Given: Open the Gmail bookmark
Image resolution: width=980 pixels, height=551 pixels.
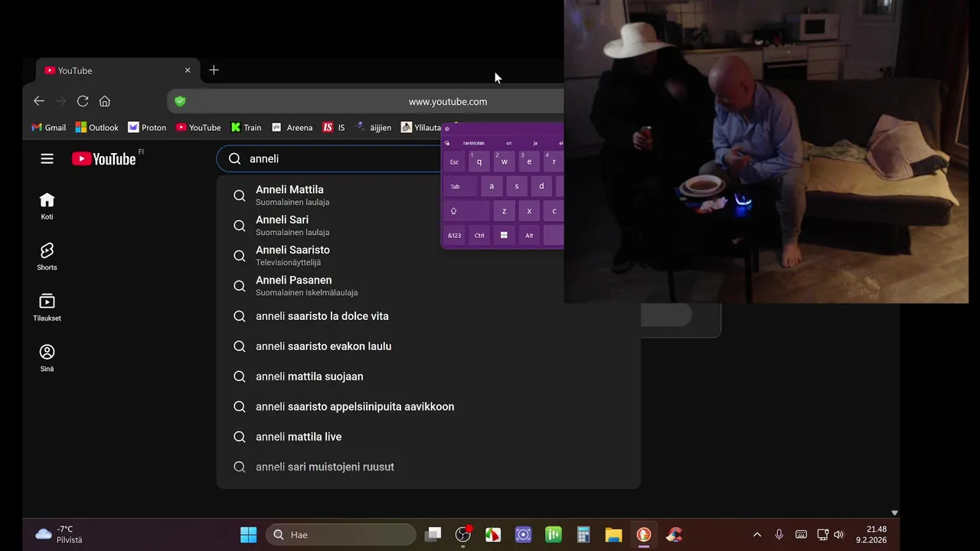Looking at the screenshot, I should point(48,128).
